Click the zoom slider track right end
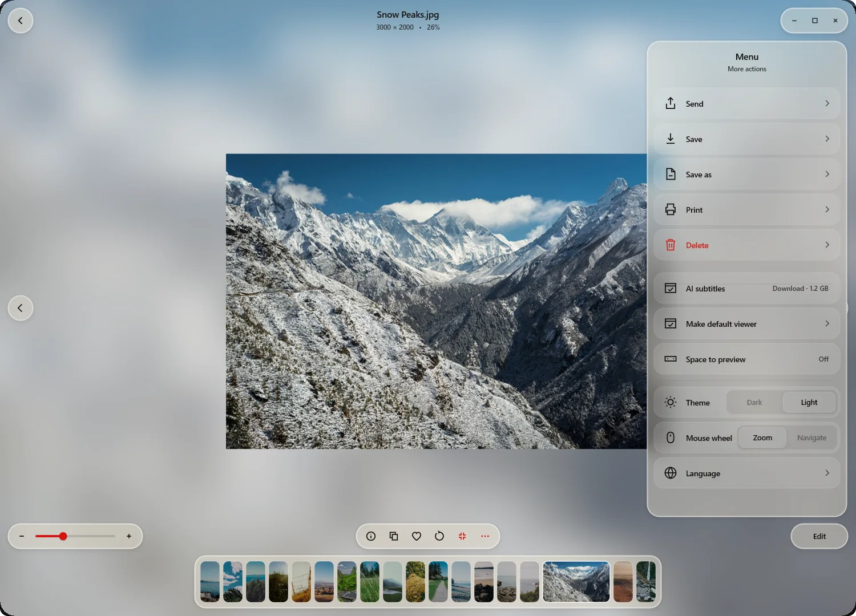 point(113,536)
